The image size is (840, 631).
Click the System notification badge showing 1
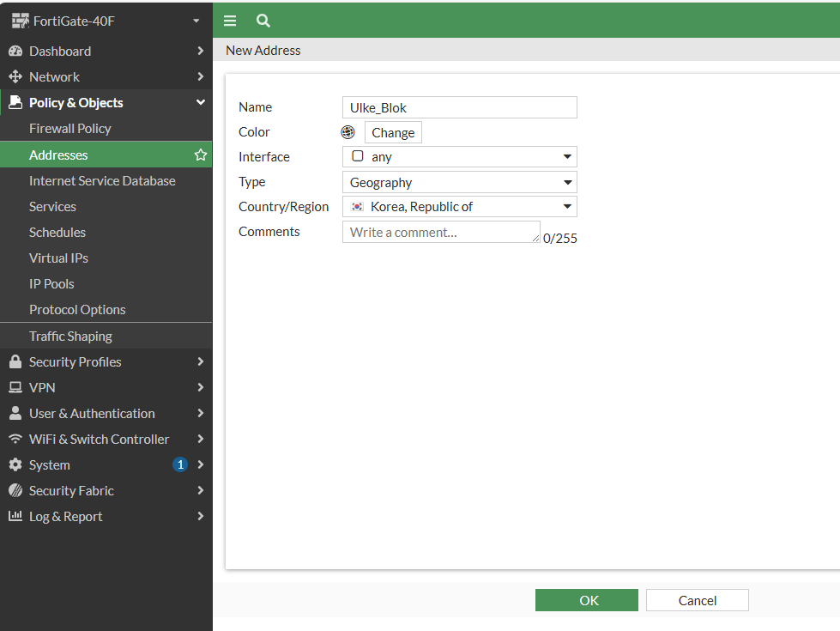point(180,464)
